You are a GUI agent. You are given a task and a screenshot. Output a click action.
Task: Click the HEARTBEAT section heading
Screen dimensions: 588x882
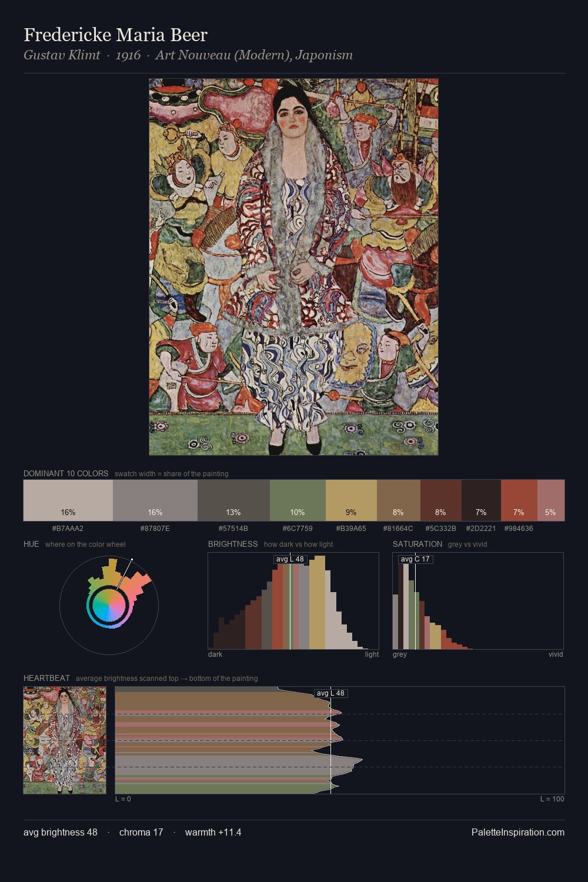46,678
